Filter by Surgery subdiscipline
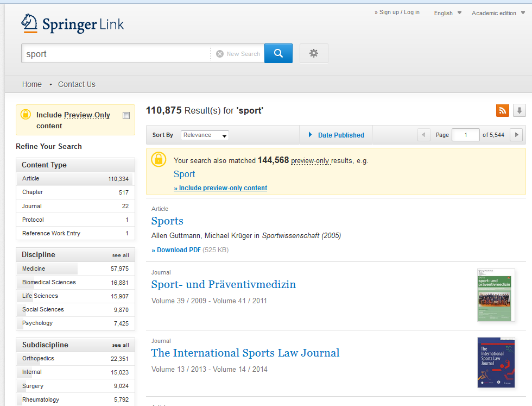Viewport: 532px width, 406px height. coord(75,386)
